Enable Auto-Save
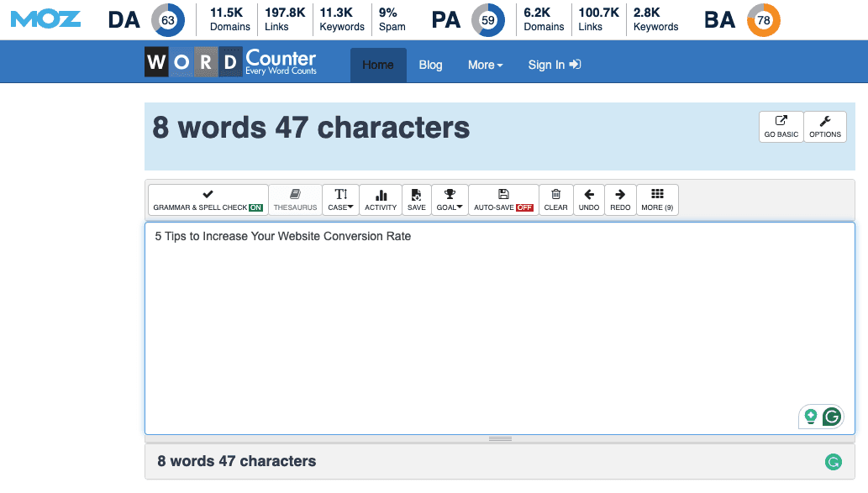The image size is (868, 493). tap(502, 199)
